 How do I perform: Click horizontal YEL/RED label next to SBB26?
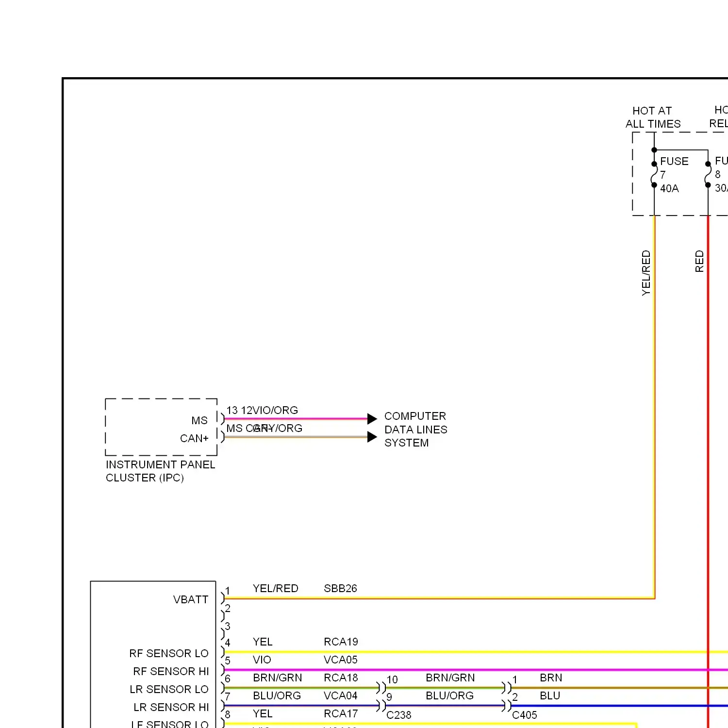click(x=275, y=588)
